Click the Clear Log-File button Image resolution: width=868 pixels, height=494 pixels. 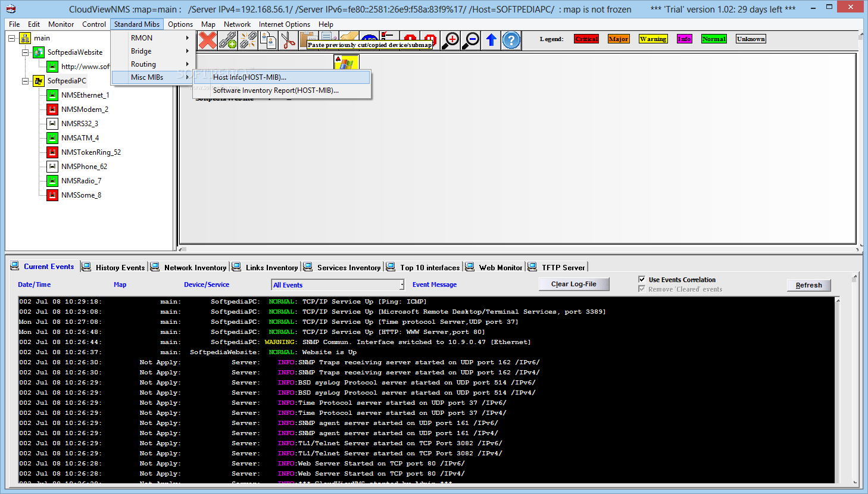[574, 284]
